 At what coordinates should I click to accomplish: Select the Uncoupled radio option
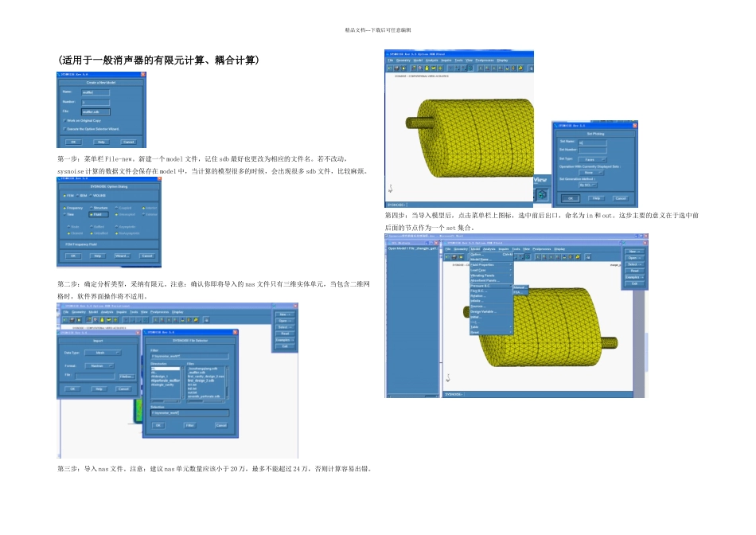tap(116, 214)
